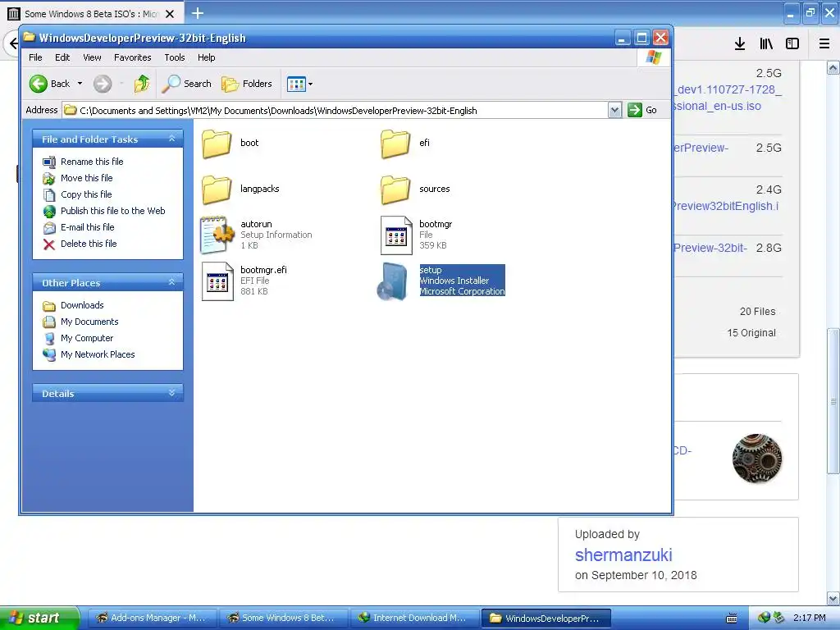
Task: Click the clock showing 2:17 PM
Action: coord(810,618)
